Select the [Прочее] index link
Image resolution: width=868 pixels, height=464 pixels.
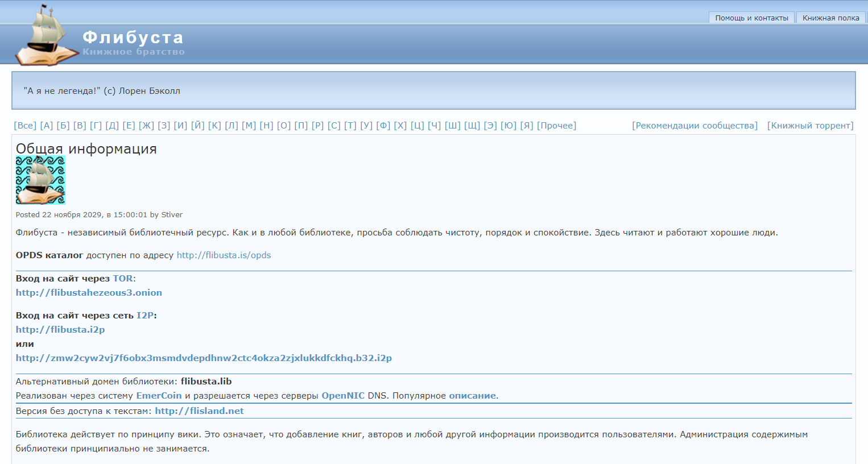click(556, 126)
